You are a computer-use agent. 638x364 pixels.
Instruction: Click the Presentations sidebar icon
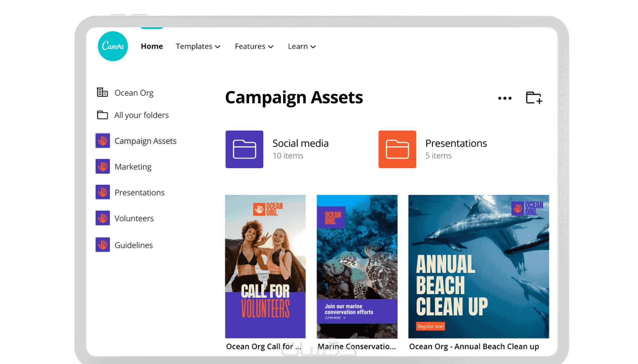(x=102, y=192)
